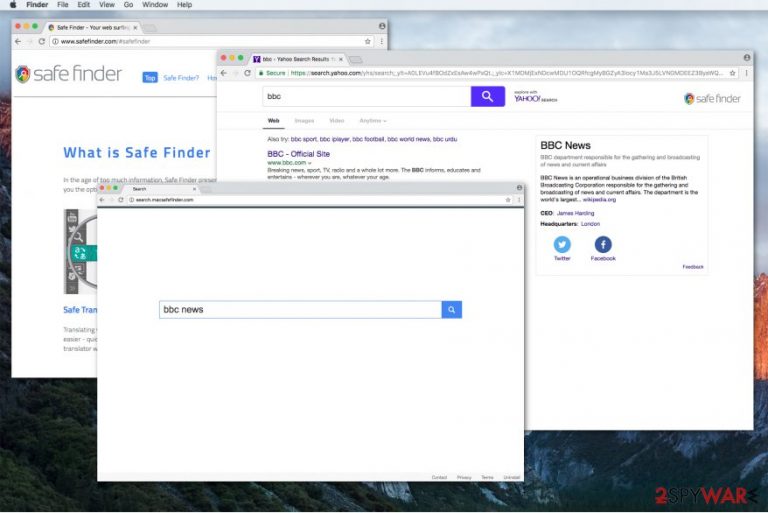The height and width of the screenshot is (513, 768).
Task: Click the London headquarters link
Action: (590, 224)
